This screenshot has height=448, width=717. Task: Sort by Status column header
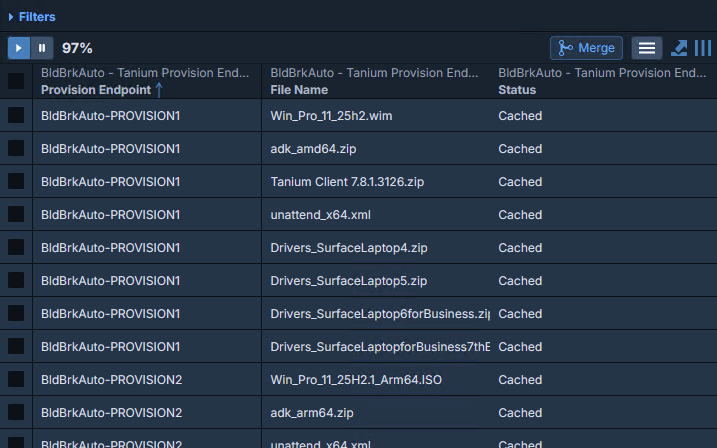pos(517,90)
